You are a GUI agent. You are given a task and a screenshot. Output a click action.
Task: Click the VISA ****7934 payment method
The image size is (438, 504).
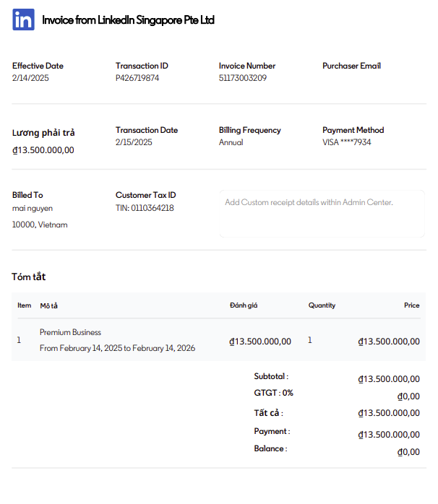point(347,142)
